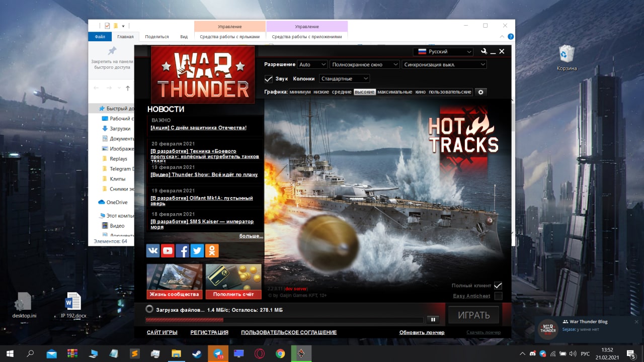Open desktop.ini file on desktop
The image size is (644, 362).
(24, 305)
